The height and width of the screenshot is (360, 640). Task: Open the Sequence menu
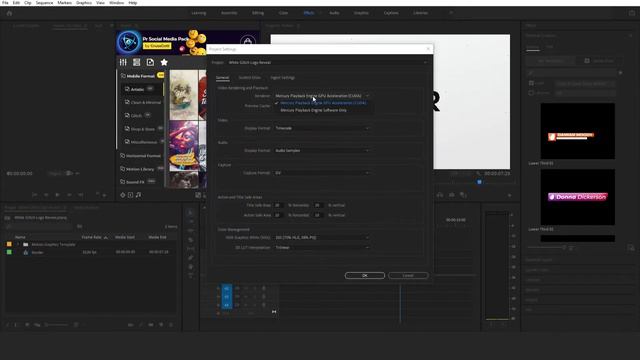[x=44, y=3]
